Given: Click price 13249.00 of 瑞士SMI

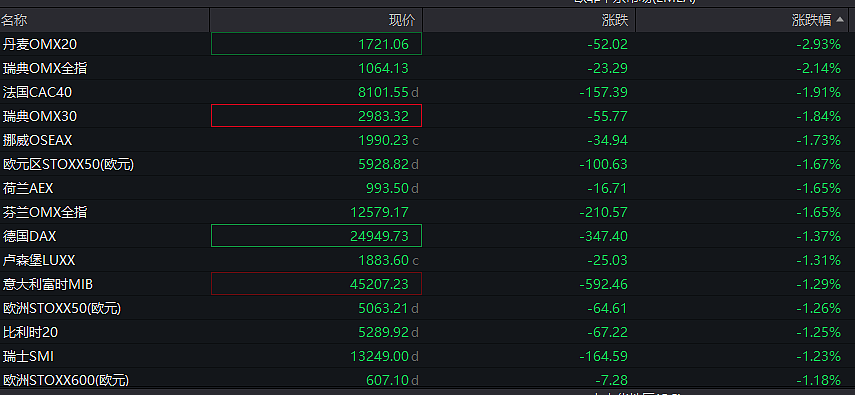Looking at the screenshot, I should coord(380,356).
